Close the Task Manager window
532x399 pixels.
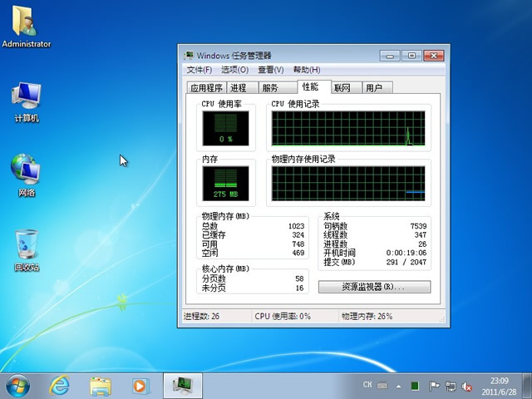(434, 56)
